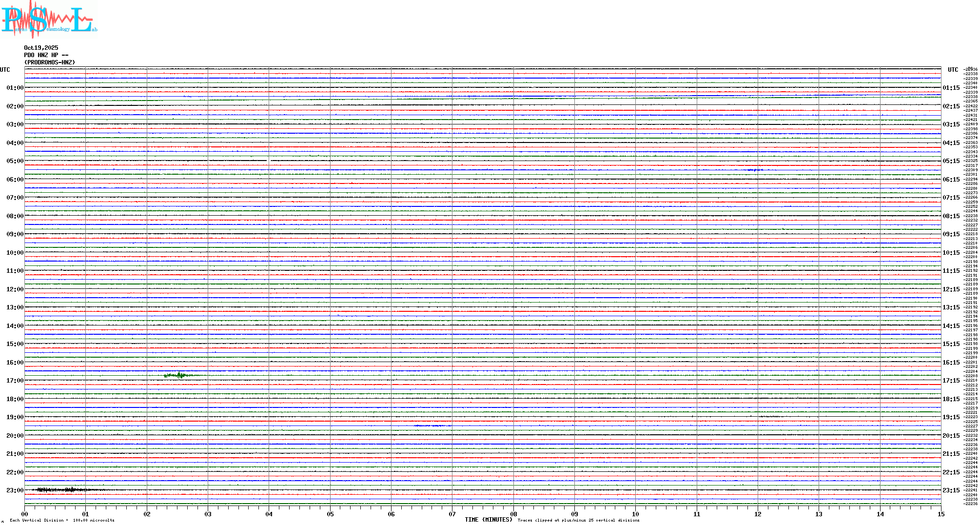Screen dimensions: 980x527
Task: Click the PSL Seismology Lab logo
Action: point(49,20)
